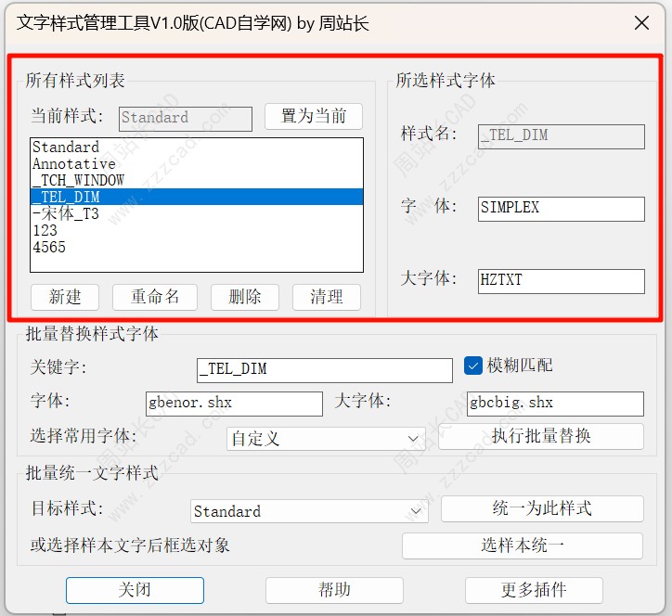Pick style 4565 from the list

[x=49, y=247]
